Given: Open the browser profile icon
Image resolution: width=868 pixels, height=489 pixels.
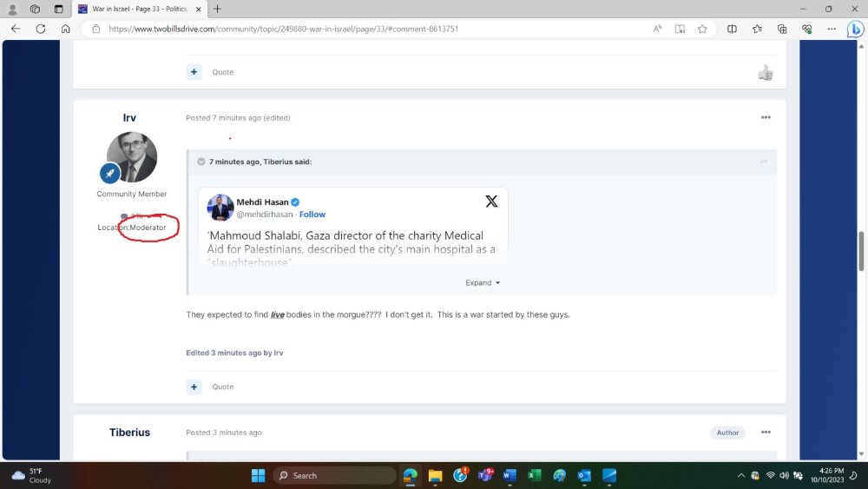Looking at the screenshot, I should click(12, 9).
